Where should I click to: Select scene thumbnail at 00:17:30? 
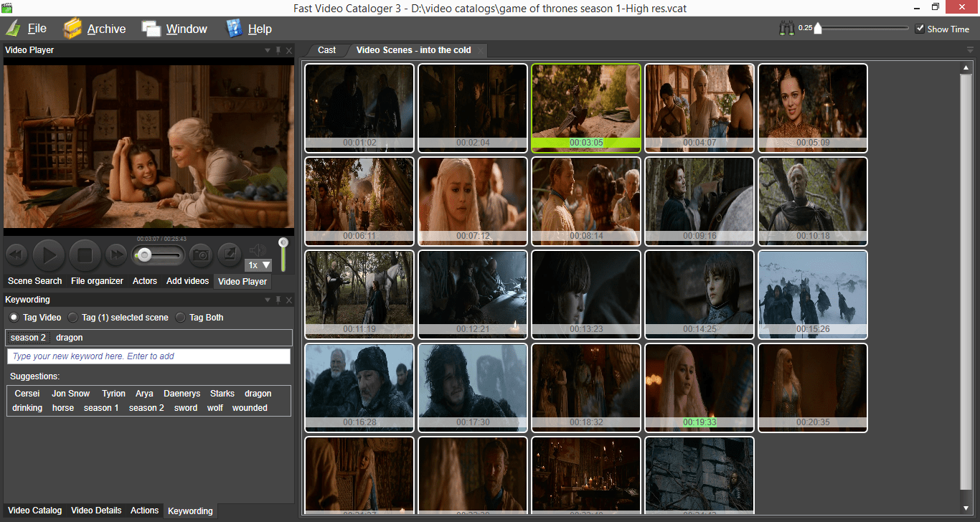point(473,388)
